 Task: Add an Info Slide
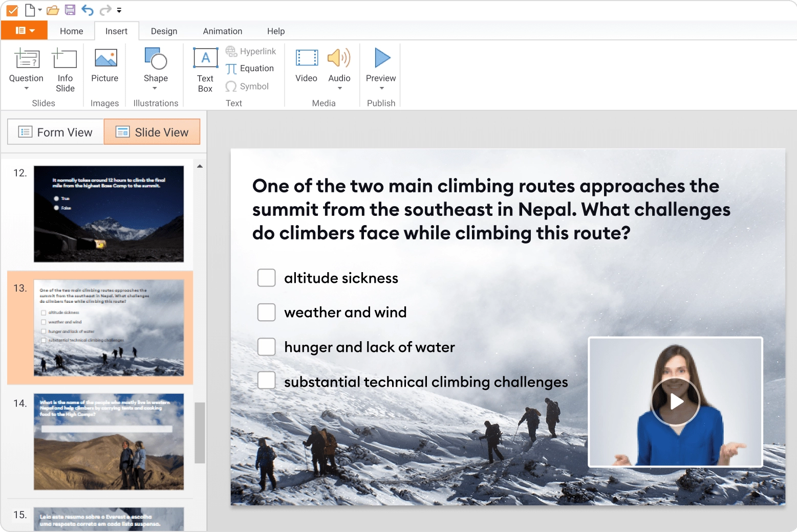pos(65,70)
